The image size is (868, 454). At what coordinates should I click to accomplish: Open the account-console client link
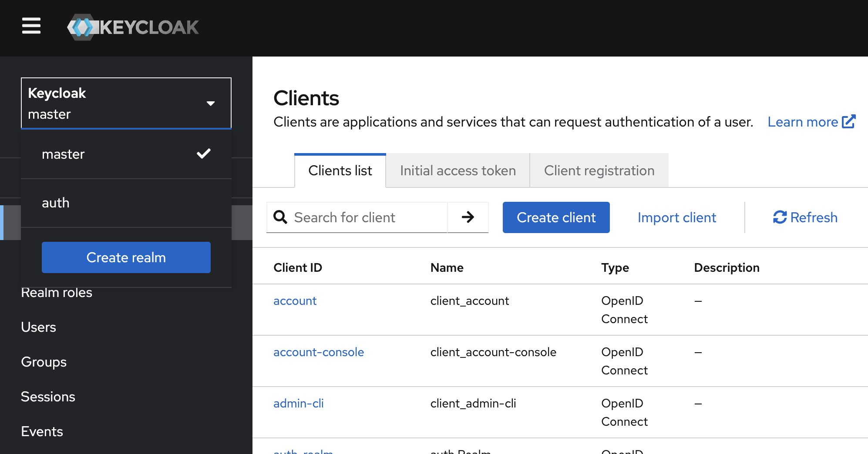pos(319,352)
